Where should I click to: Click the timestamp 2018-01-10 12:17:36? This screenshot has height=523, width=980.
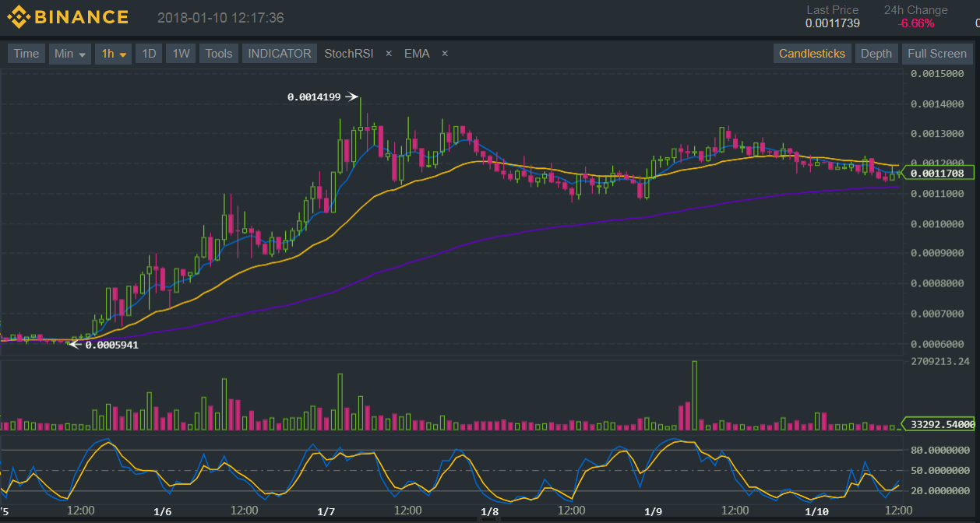pos(220,17)
